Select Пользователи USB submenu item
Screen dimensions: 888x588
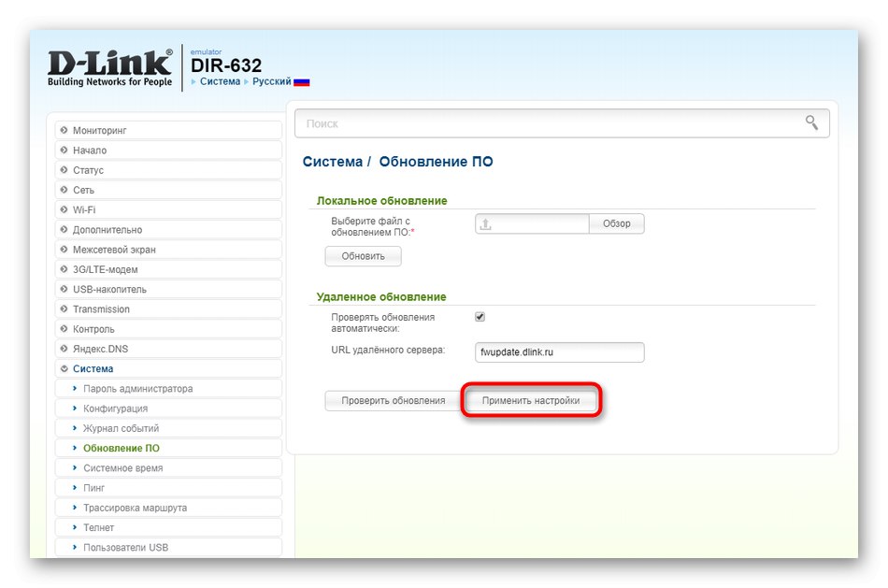click(169, 547)
